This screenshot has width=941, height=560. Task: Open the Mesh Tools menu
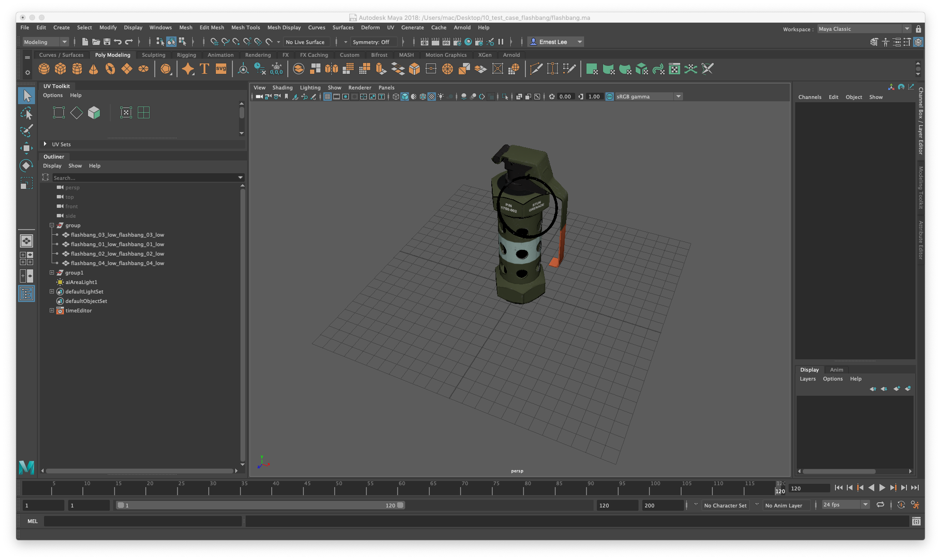[246, 27]
